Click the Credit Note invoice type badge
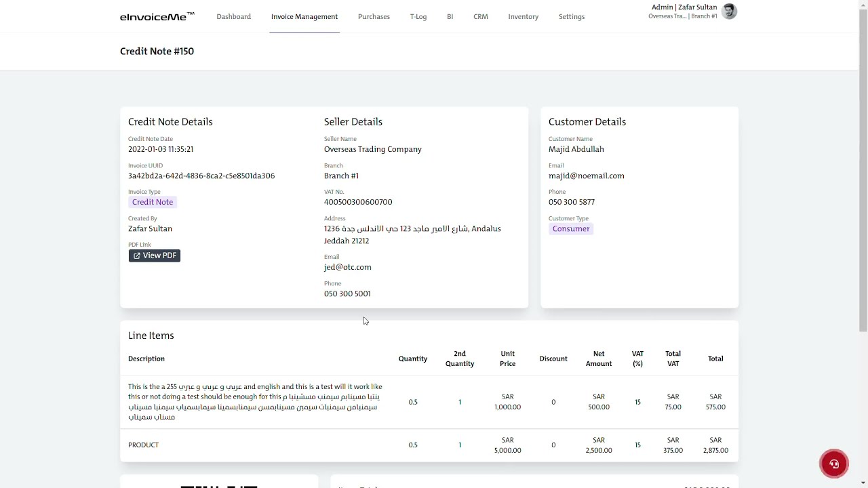Viewport: 868px width, 488px height. tap(153, 202)
